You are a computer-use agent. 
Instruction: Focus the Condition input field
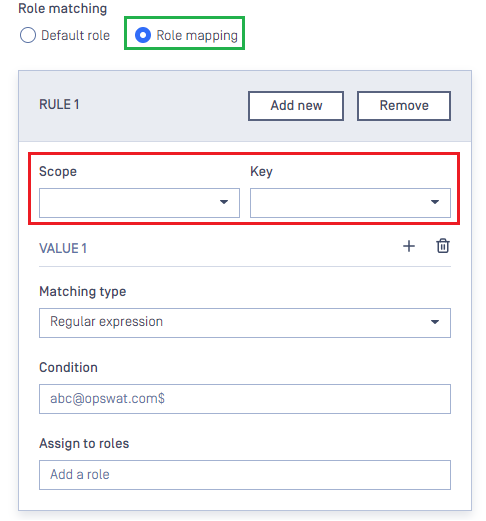coord(245,399)
